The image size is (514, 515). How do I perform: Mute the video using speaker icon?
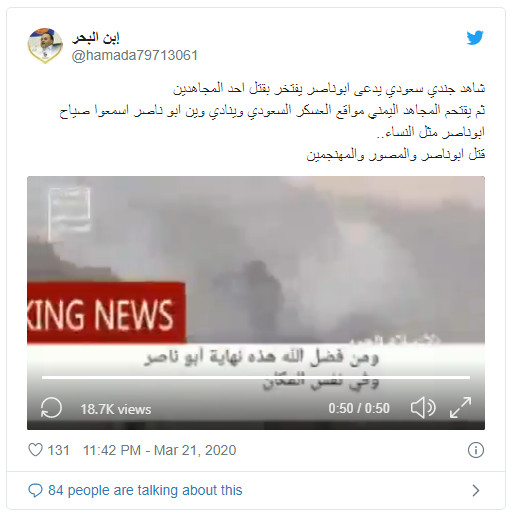coord(423,407)
